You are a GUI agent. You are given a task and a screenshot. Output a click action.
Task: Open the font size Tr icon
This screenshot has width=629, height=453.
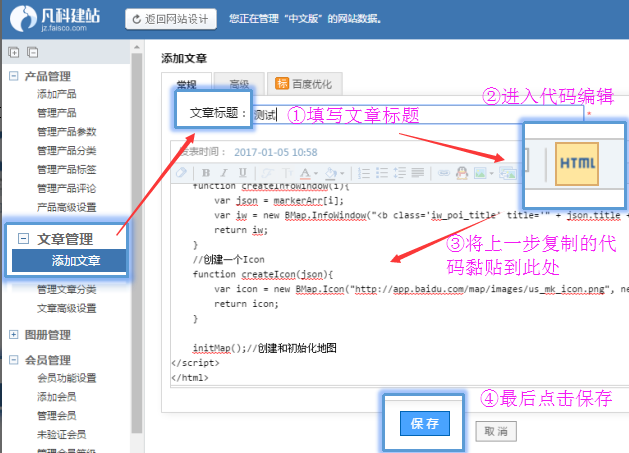pos(288,173)
